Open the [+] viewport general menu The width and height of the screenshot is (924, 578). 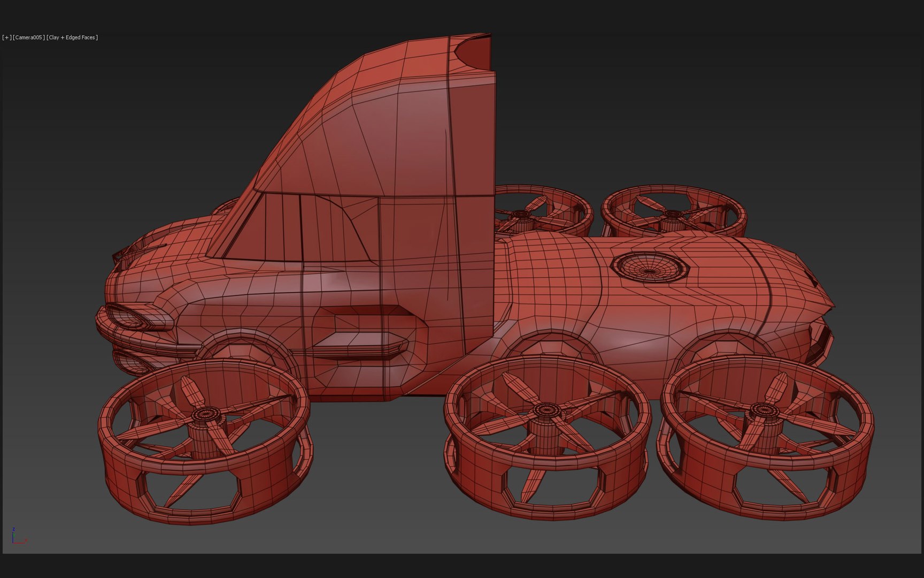tap(6, 37)
